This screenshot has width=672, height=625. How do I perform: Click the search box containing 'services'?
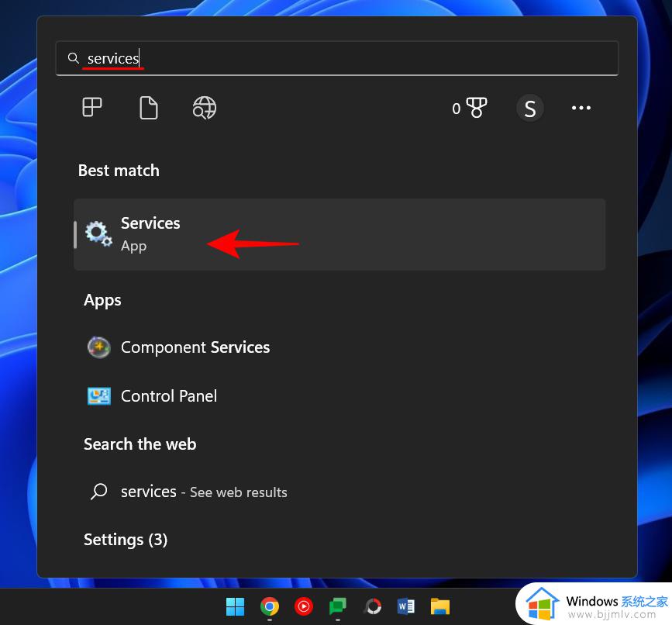pyautogui.click(x=337, y=58)
